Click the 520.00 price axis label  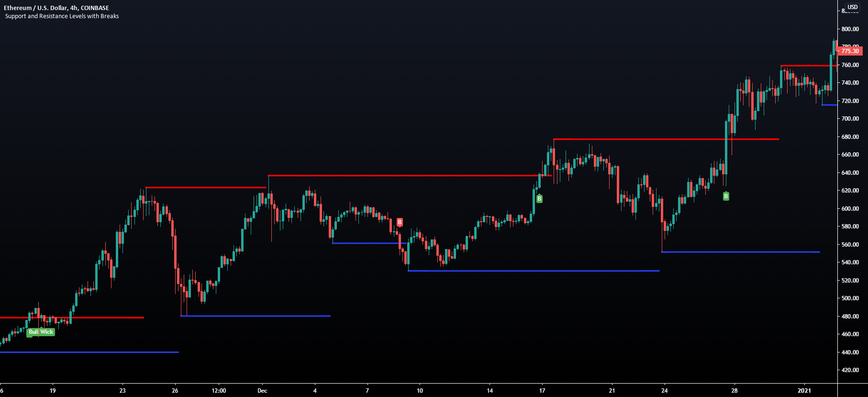pos(850,281)
